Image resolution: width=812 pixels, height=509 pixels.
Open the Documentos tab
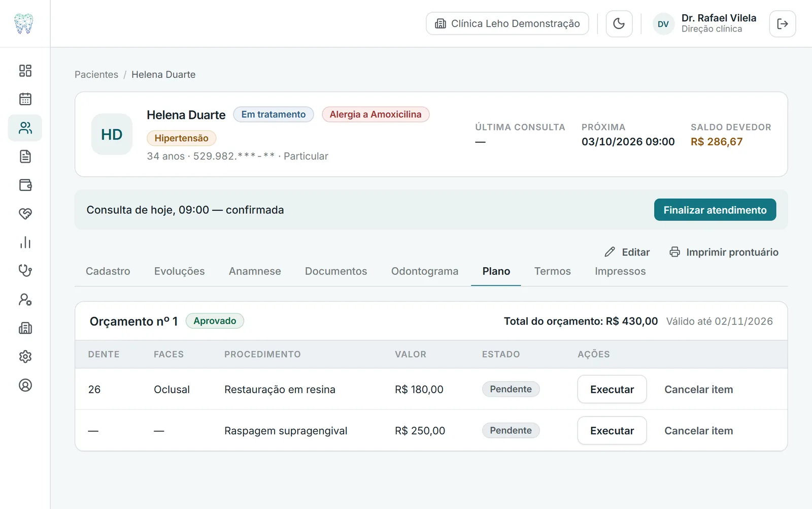(x=336, y=271)
